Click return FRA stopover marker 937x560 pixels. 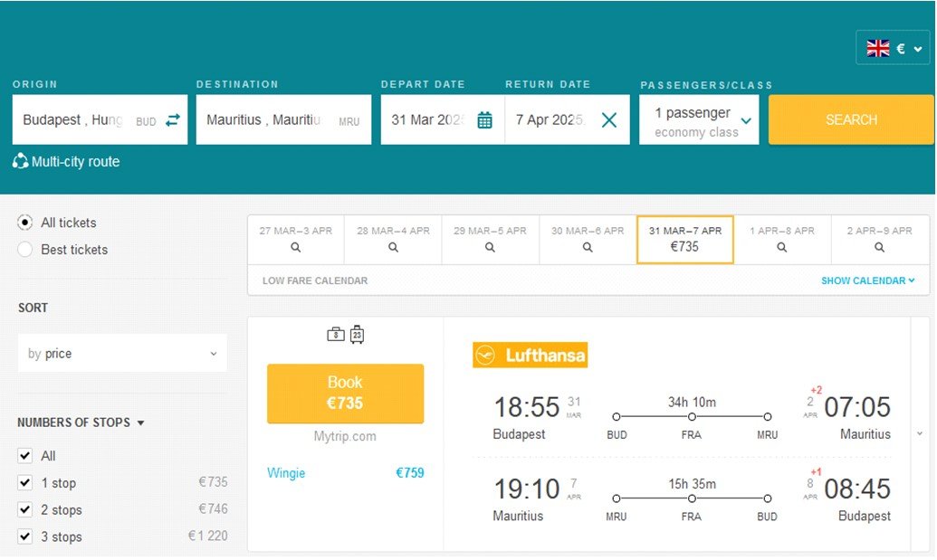[692, 498]
